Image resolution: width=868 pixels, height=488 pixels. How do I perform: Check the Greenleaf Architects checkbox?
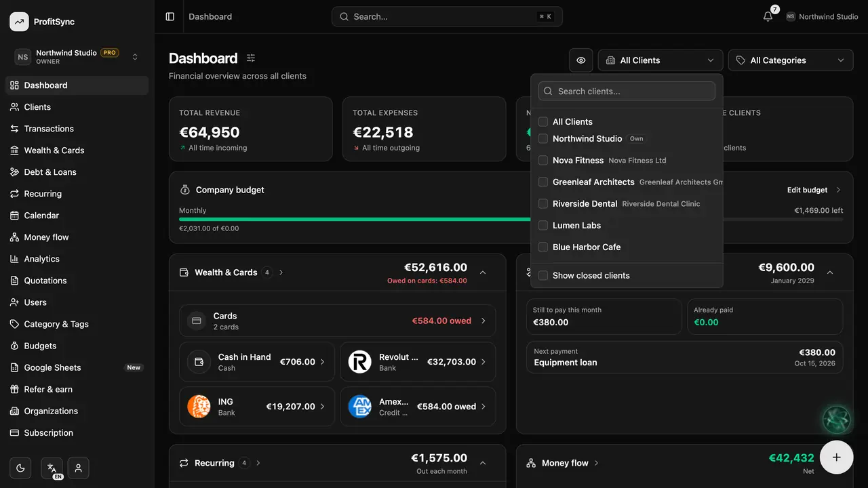pos(543,182)
